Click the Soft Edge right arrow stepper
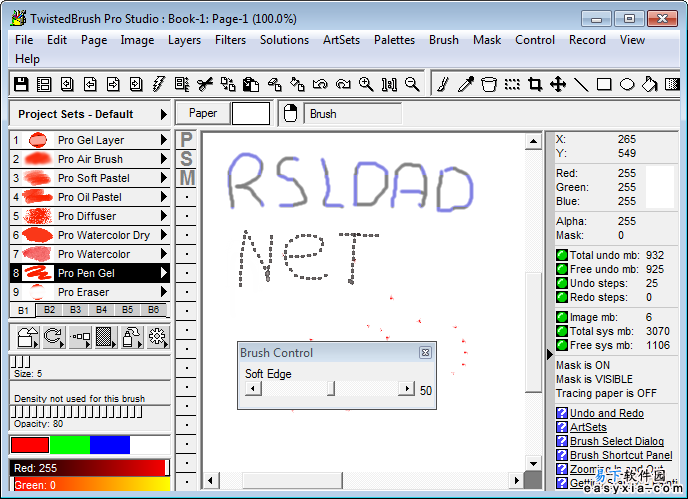This screenshot has width=688, height=499. point(407,388)
